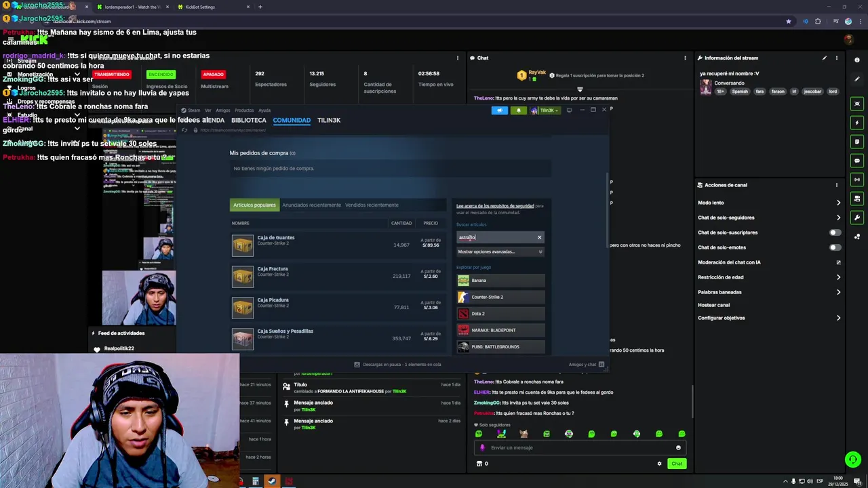Click the camera layout sidebar icon
The image size is (868, 488).
857,199
